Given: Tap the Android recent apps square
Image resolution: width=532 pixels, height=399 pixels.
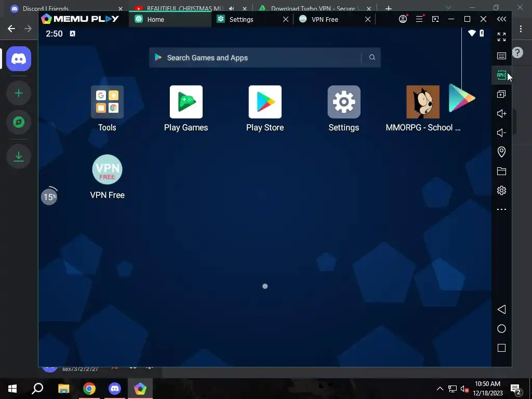Looking at the screenshot, I should [501, 348].
